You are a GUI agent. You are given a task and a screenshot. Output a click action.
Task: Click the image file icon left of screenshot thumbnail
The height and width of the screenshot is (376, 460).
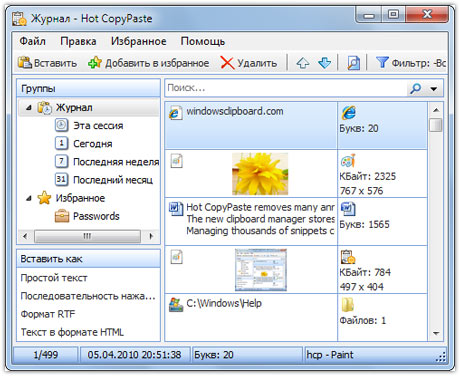click(x=177, y=257)
